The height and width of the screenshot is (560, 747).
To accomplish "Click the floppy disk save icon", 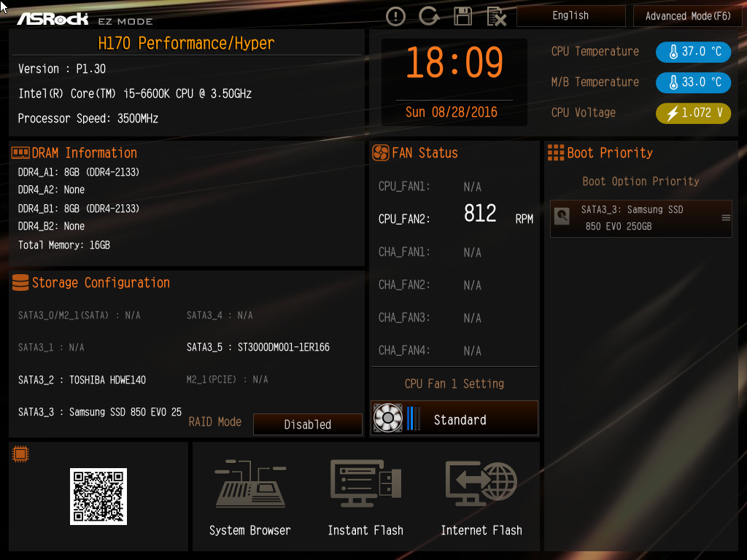I will [462, 17].
